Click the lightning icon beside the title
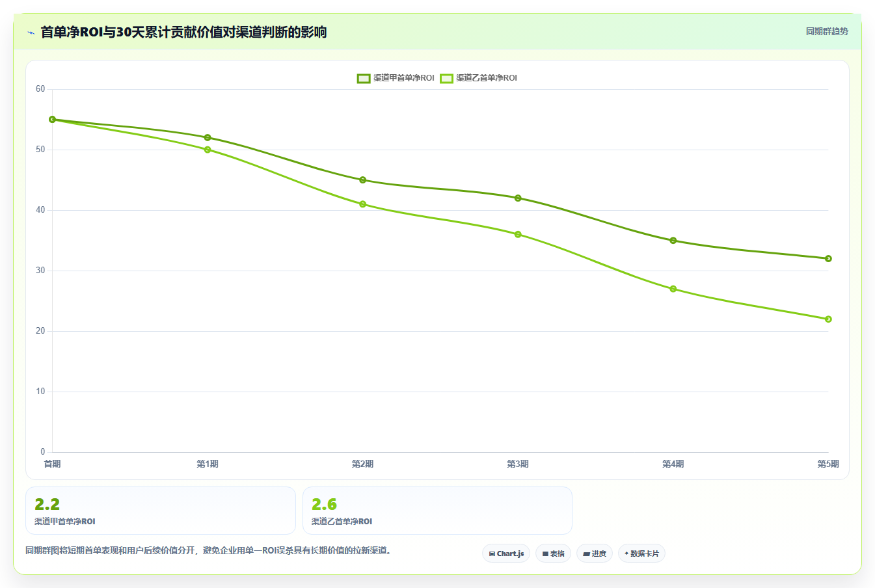Viewport: 875px width, 588px height. pyautogui.click(x=31, y=33)
